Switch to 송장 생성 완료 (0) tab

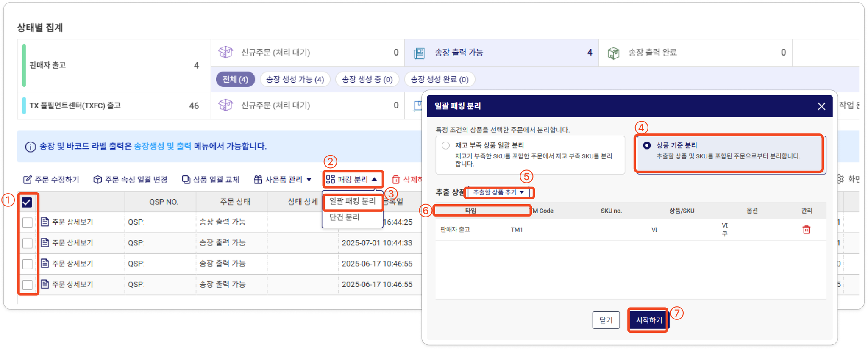(440, 79)
